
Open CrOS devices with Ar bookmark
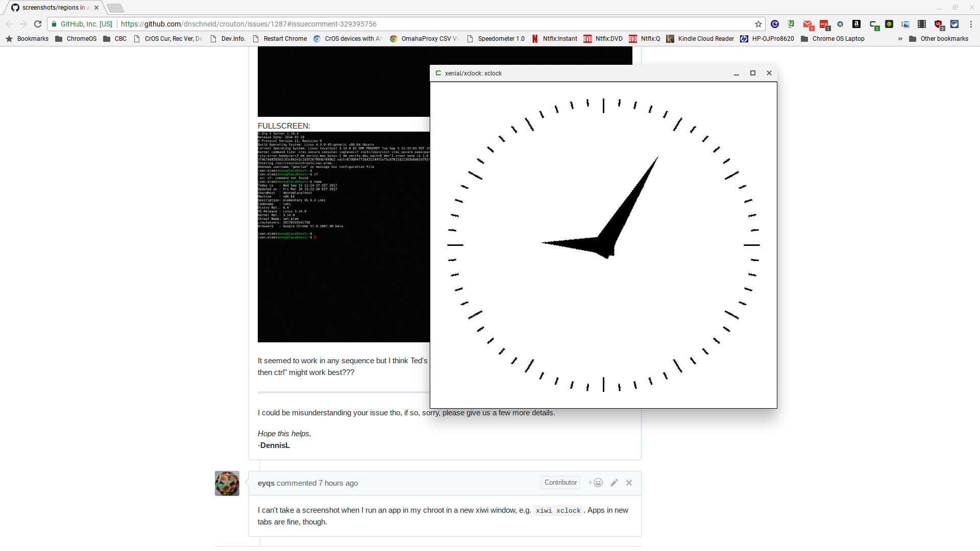point(348,39)
